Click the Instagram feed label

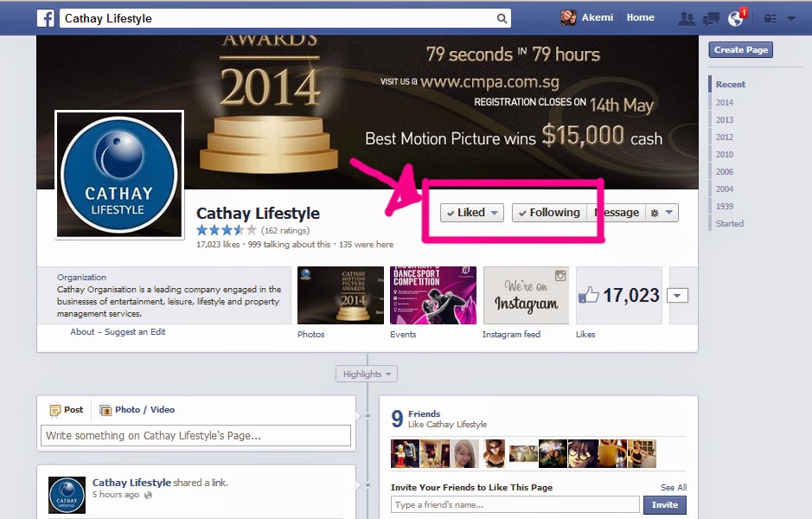click(x=511, y=335)
